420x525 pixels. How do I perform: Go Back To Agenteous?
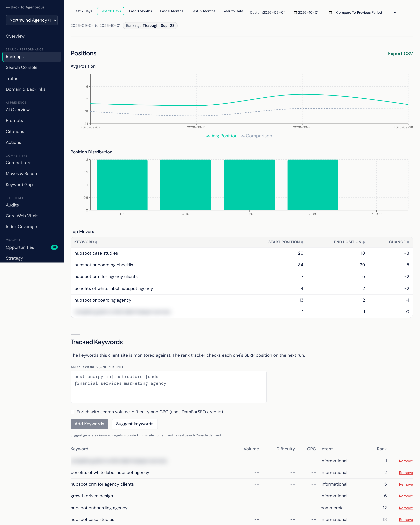pyautogui.click(x=25, y=7)
